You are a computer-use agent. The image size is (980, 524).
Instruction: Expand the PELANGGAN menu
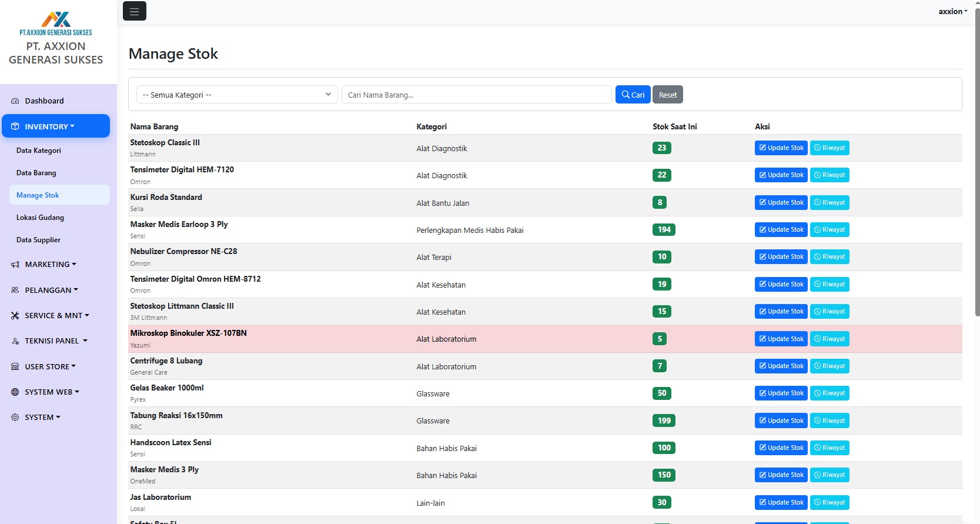coord(56,291)
